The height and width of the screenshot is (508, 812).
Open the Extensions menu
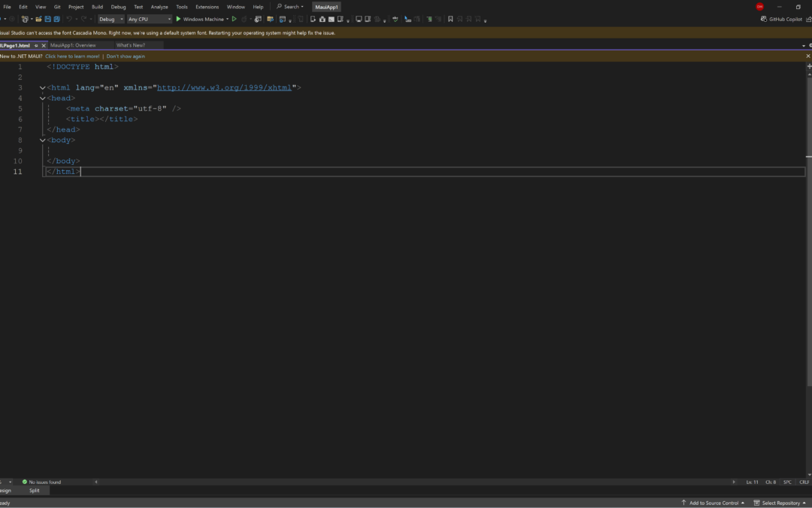coord(207,7)
